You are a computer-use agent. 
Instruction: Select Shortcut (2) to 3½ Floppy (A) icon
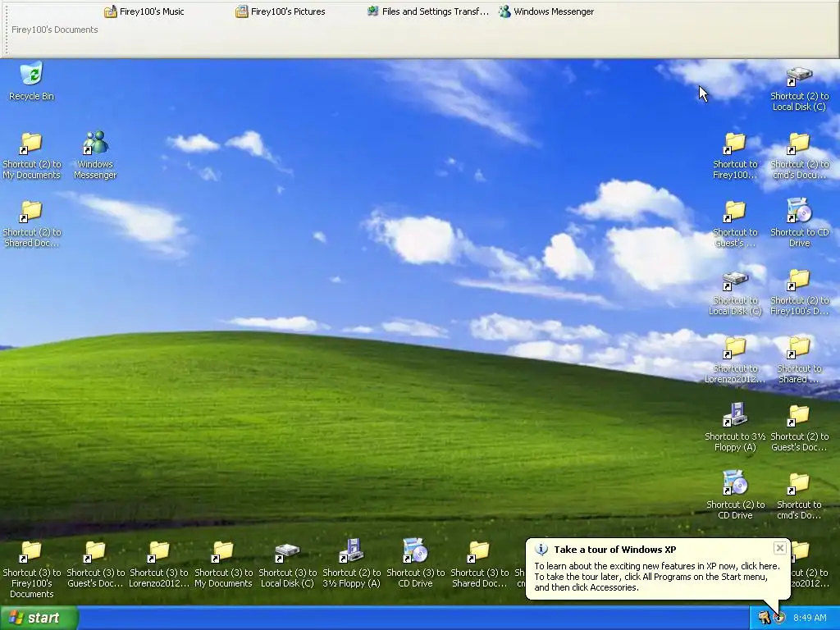point(351,563)
